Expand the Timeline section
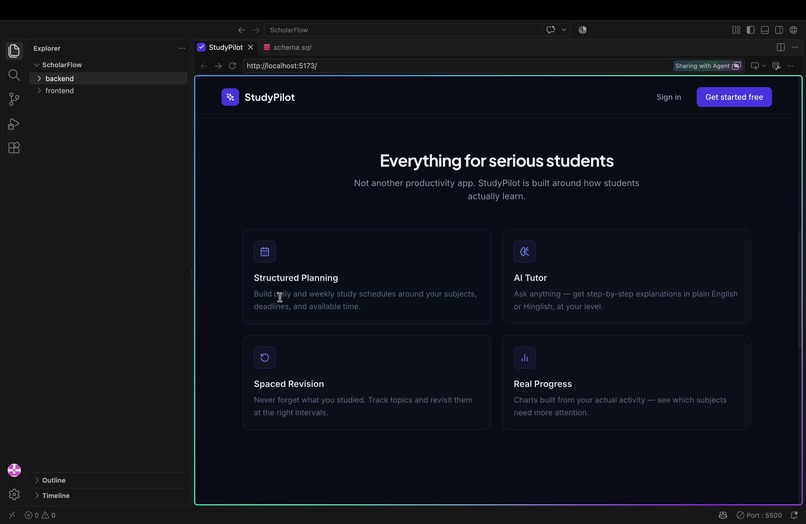 tap(108, 495)
